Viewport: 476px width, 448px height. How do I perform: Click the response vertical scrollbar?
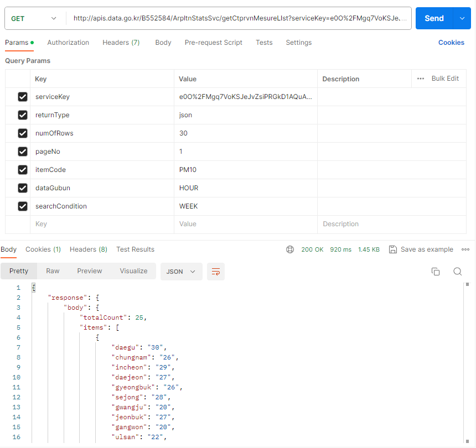point(467,363)
